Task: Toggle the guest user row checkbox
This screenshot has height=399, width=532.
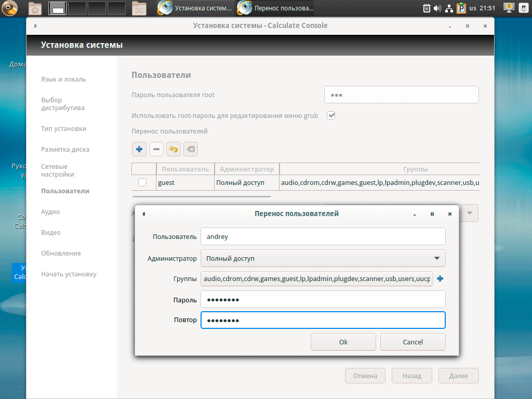Action: [142, 183]
